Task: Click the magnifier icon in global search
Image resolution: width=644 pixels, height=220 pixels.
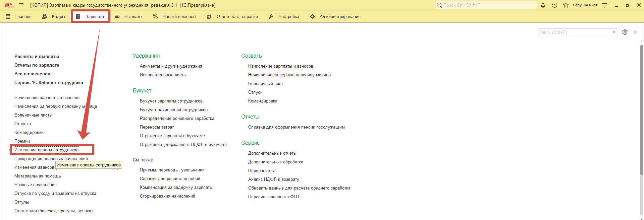Action: [439, 5]
